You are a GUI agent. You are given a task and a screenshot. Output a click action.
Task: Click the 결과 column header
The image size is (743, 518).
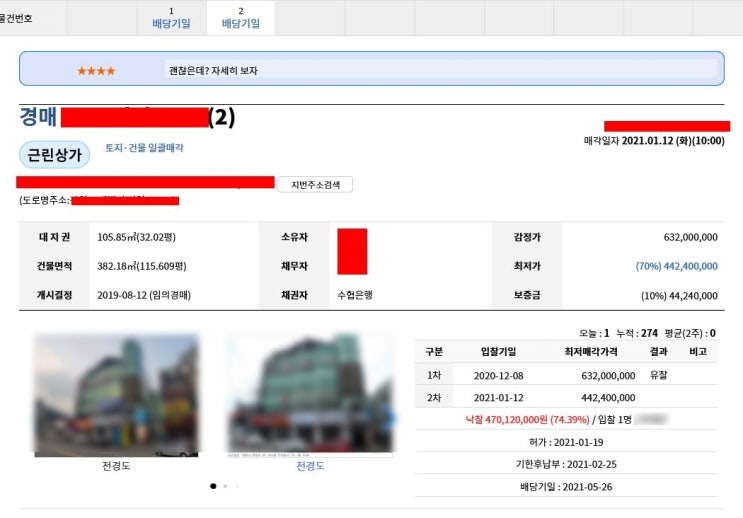(658, 352)
